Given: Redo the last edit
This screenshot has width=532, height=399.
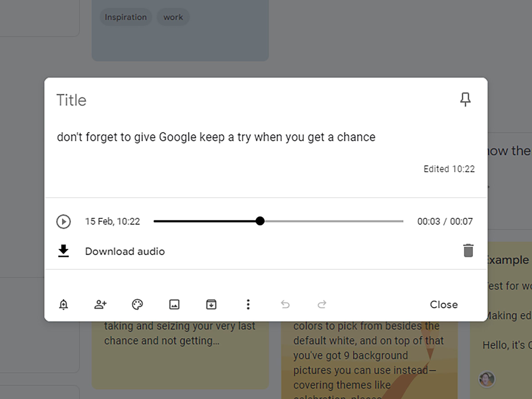Looking at the screenshot, I should point(322,305).
